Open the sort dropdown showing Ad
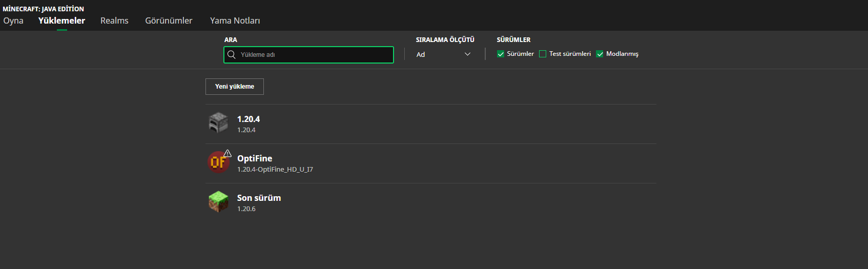868x269 pixels. (x=443, y=54)
